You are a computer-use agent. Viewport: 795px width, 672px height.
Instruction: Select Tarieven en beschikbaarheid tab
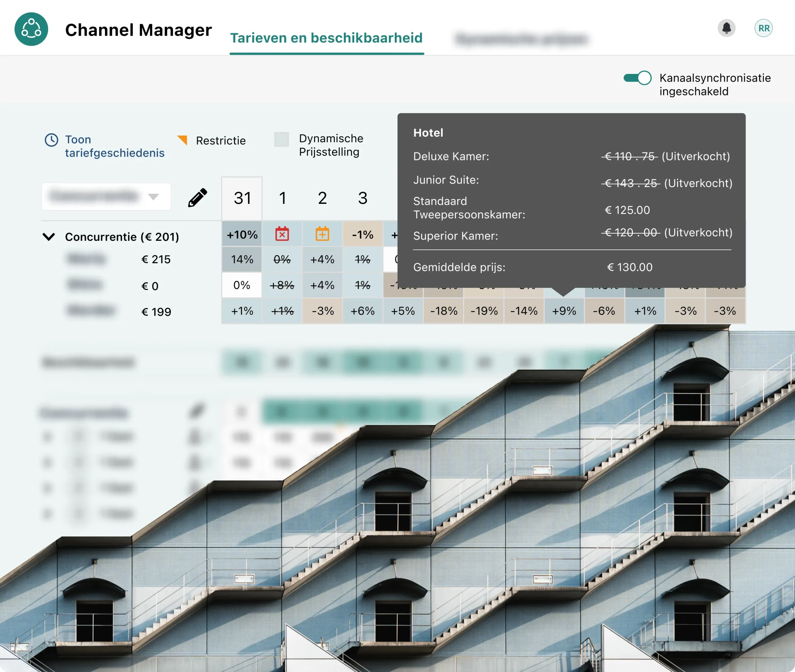click(327, 38)
